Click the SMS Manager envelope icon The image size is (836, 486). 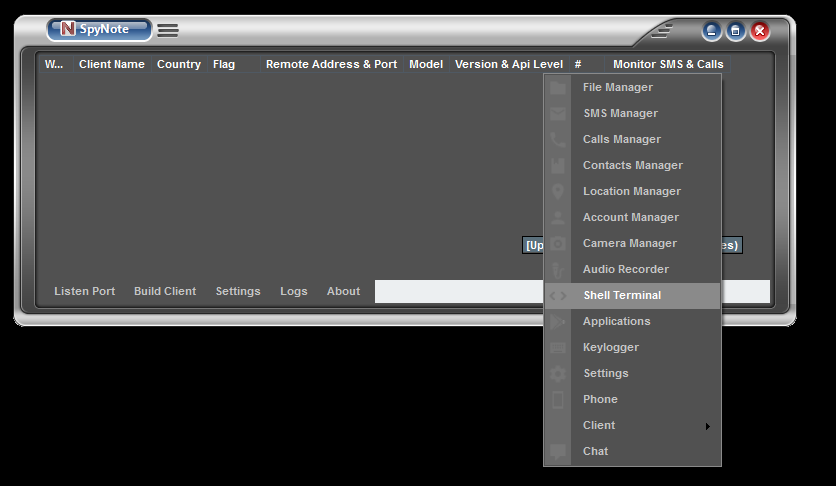(558, 114)
